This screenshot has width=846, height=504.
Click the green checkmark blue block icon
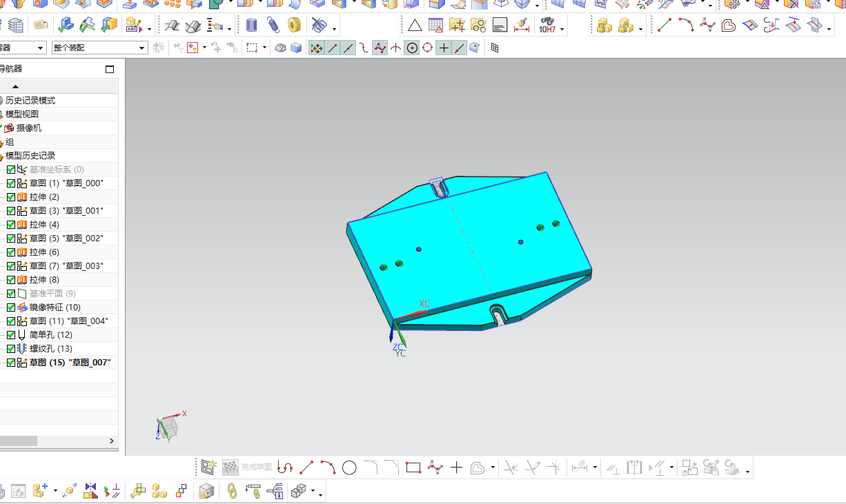66,26
